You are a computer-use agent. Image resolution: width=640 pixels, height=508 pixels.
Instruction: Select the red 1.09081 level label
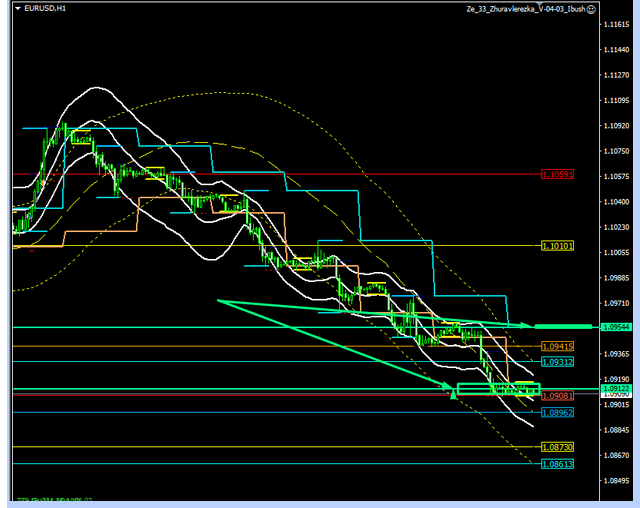point(557,396)
